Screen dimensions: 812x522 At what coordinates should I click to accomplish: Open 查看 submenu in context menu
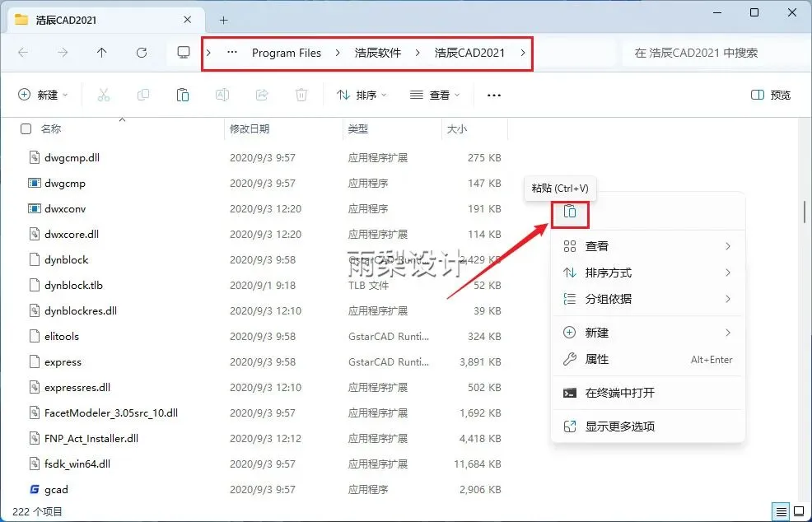648,246
